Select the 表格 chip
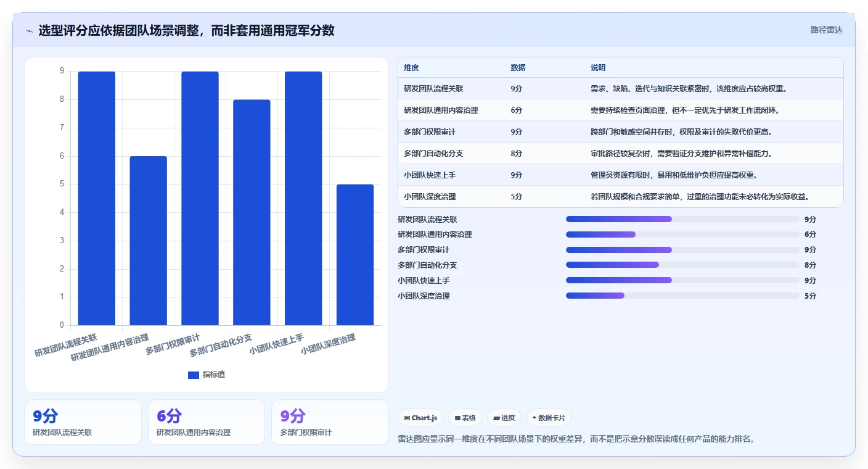Image resolution: width=868 pixels, height=469 pixels. pos(465,418)
